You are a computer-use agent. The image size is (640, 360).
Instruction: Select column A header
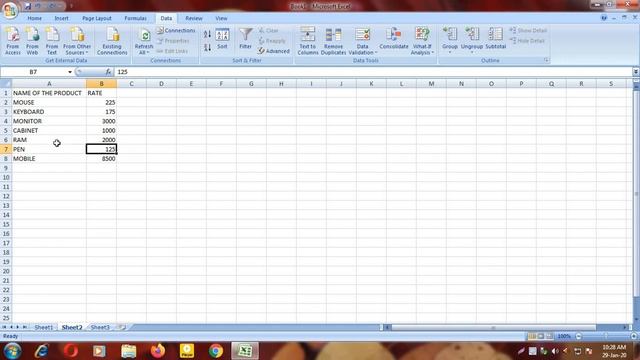pyautogui.click(x=49, y=84)
